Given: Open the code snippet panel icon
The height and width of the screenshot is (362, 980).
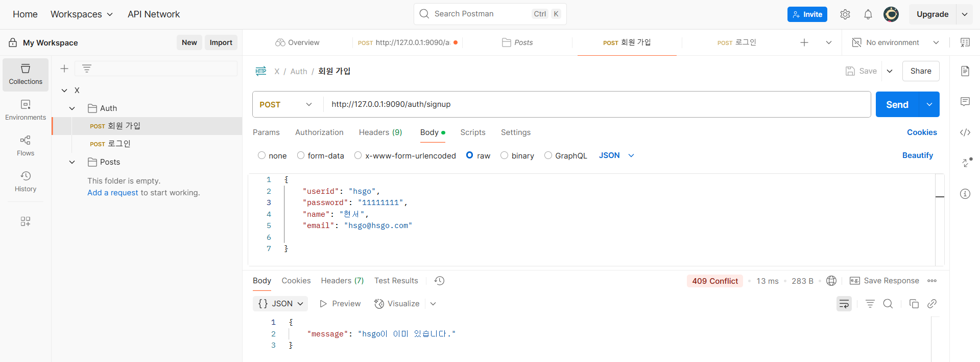Looking at the screenshot, I should (965, 132).
